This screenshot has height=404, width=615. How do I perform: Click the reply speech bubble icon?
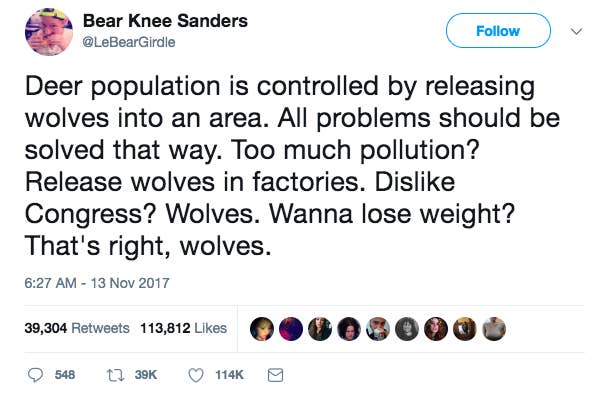[35, 375]
